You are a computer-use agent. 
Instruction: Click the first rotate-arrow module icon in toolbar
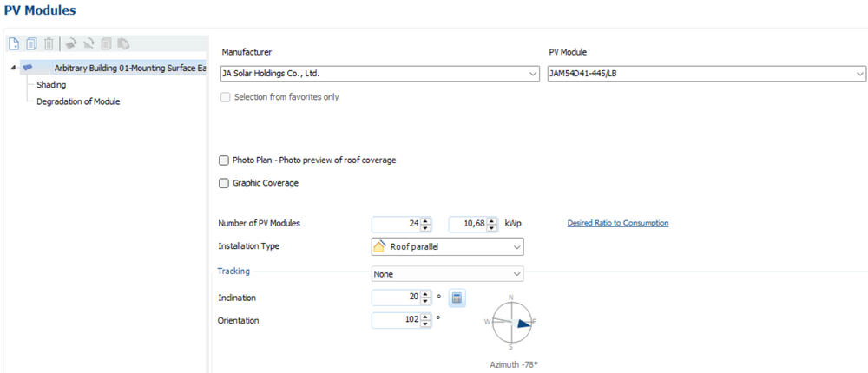pyautogui.click(x=71, y=43)
